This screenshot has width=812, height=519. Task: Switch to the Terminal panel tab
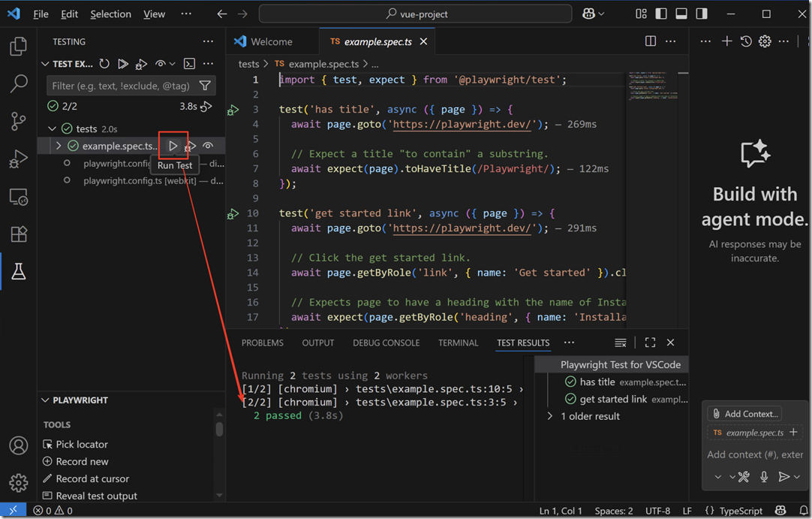point(458,342)
